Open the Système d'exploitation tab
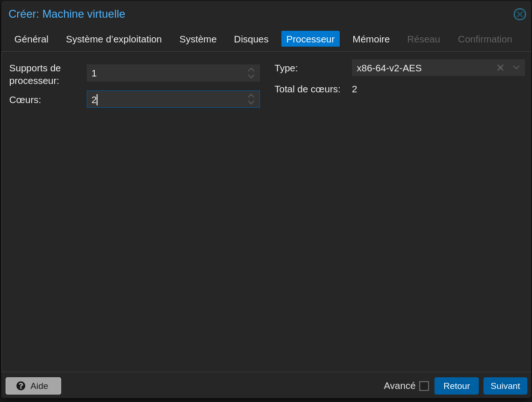This screenshot has height=402, width=532. coord(114,39)
